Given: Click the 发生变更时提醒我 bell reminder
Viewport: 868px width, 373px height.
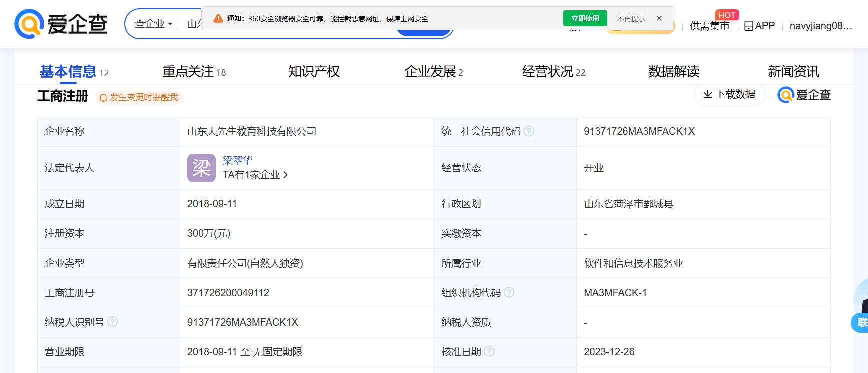Looking at the screenshot, I should [x=139, y=97].
